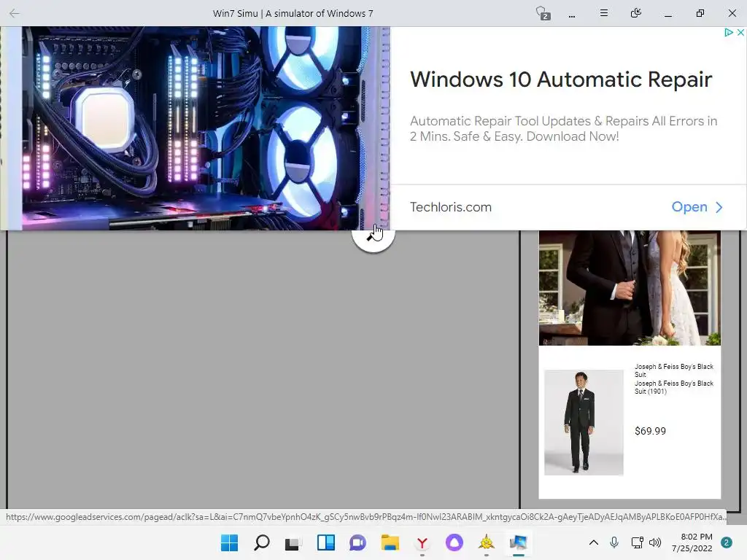Open the Chat app on the taskbar
747x560 pixels.
(357, 542)
